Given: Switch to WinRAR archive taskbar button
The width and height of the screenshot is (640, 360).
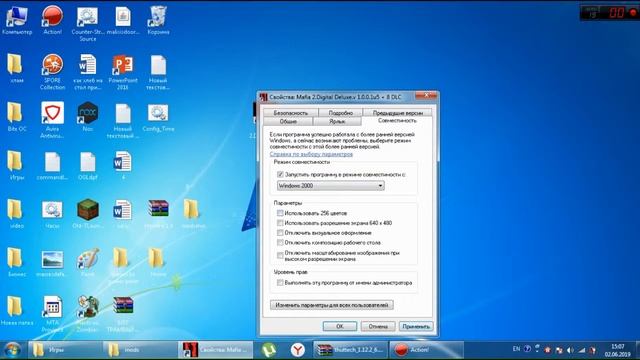Looking at the screenshot, I should click(x=350, y=350).
